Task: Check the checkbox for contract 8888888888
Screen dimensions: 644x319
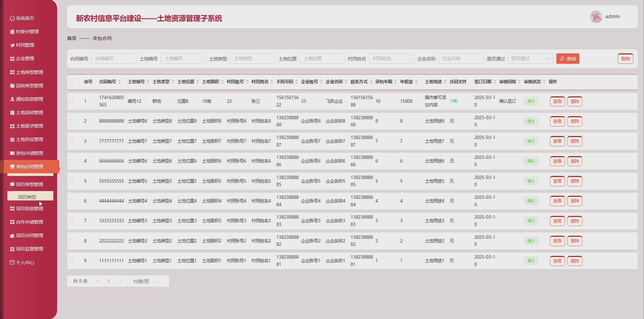Action: click(71, 121)
